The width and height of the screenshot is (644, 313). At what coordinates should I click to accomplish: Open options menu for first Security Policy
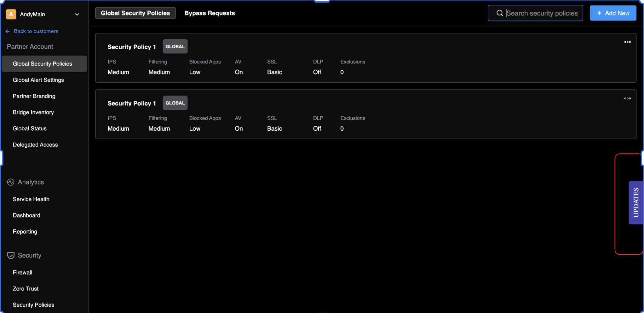coord(627,42)
